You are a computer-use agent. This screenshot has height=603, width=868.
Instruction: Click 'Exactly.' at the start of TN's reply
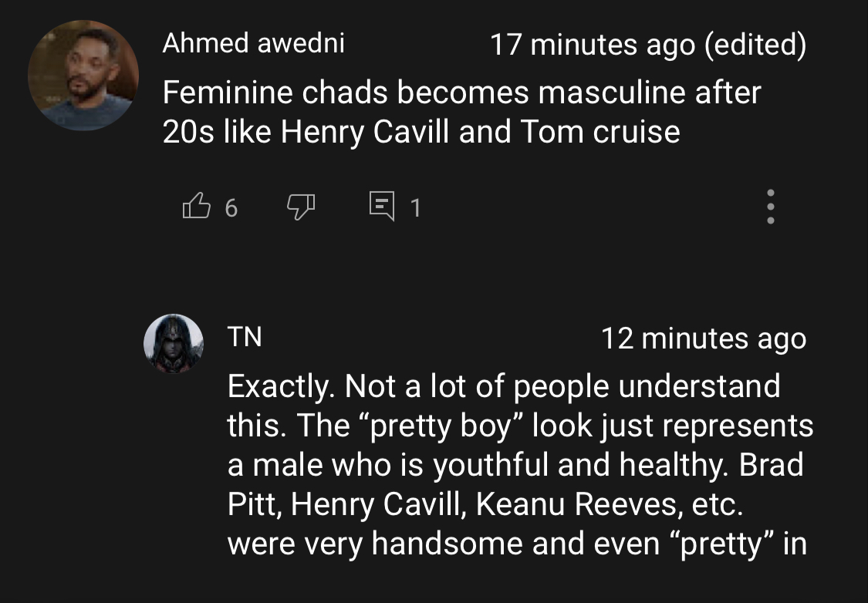pyautogui.click(x=281, y=386)
